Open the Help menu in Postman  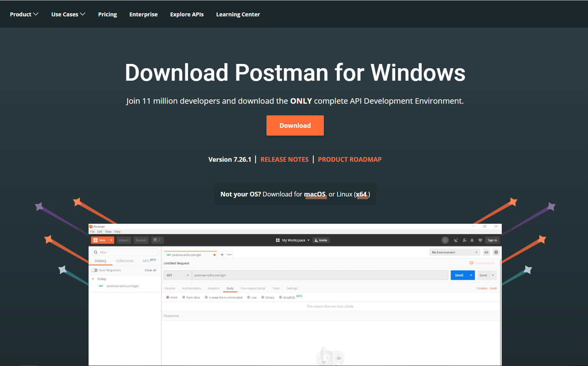(x=117, y=232)
